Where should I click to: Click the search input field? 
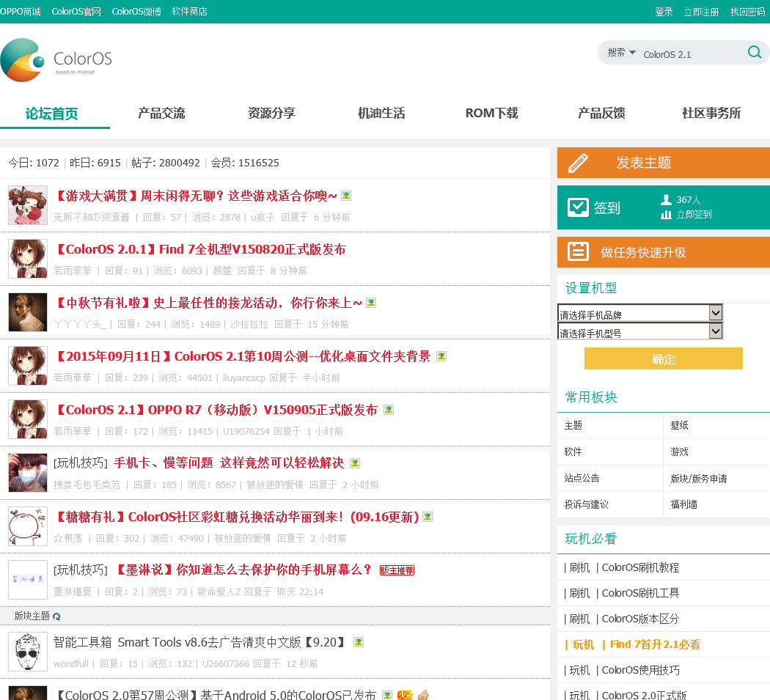(689, 54)
